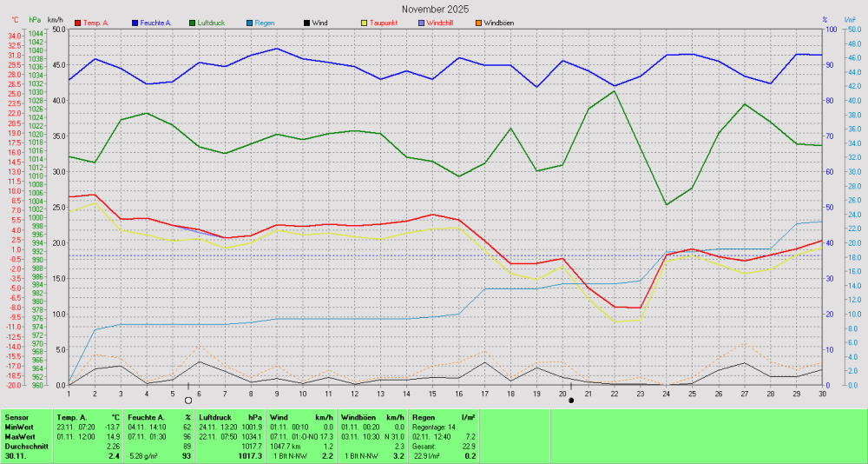Click the red Temp. A. legend swatch
Image resolution: width=868 pixels, height=464 pixels.
click(x=78, y=23)
